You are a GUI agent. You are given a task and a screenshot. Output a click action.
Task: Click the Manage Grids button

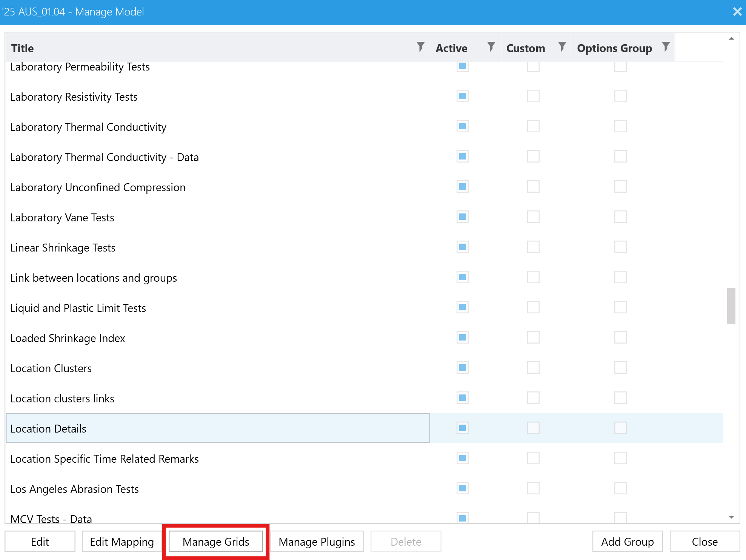click(x=215, y=542)
